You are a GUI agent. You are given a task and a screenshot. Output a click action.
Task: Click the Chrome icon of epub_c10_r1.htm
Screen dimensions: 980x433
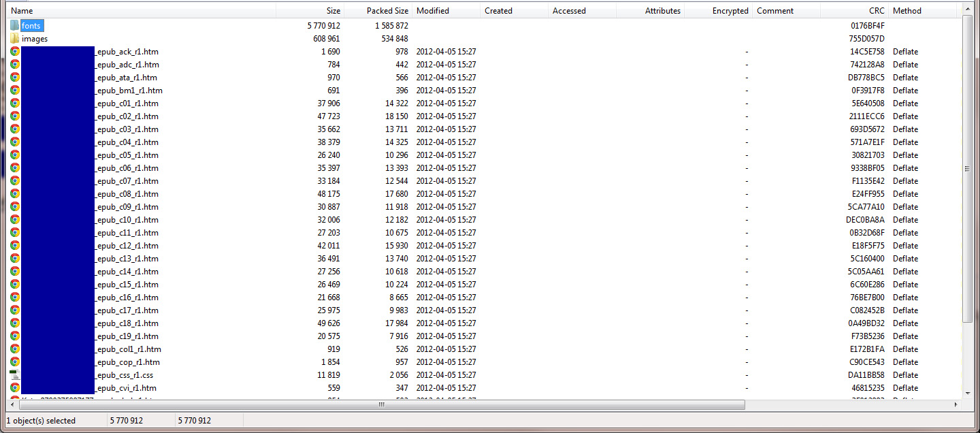click(x=14, y=219)
